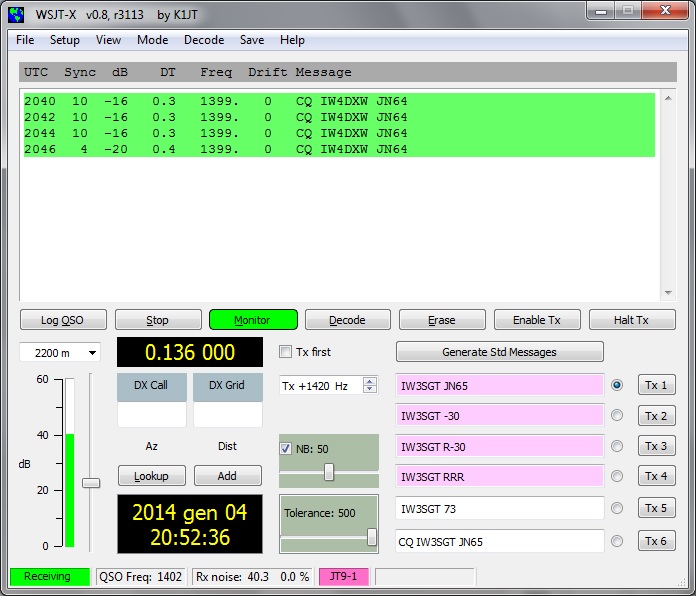Uncheck the NB: 50 checkbox
Screen dimensions: 696x596
285,449
